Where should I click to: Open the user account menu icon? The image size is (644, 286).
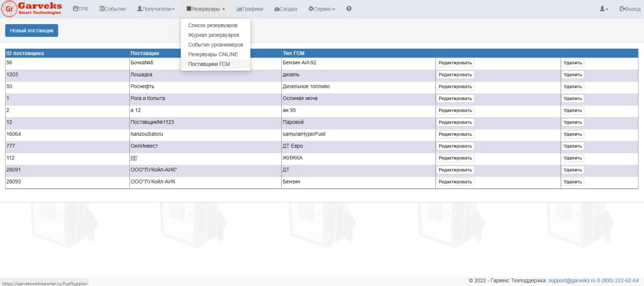point(604,9)
